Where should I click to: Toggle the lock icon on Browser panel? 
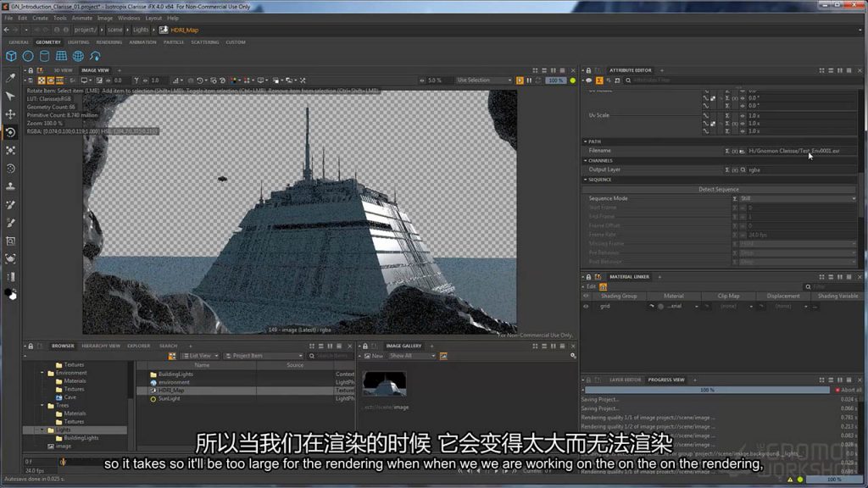[31, 346]
